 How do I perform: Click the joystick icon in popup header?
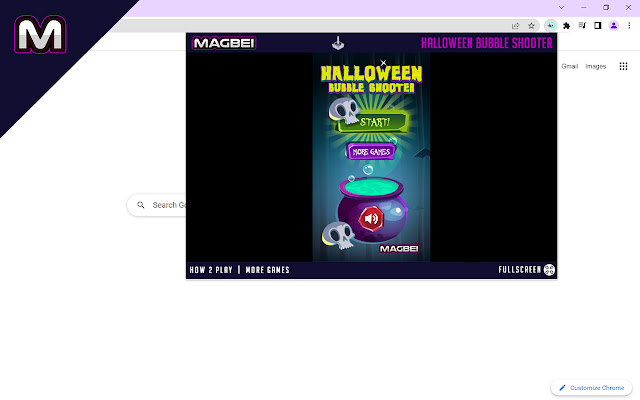pyautogui.click(x=338, y=43)
